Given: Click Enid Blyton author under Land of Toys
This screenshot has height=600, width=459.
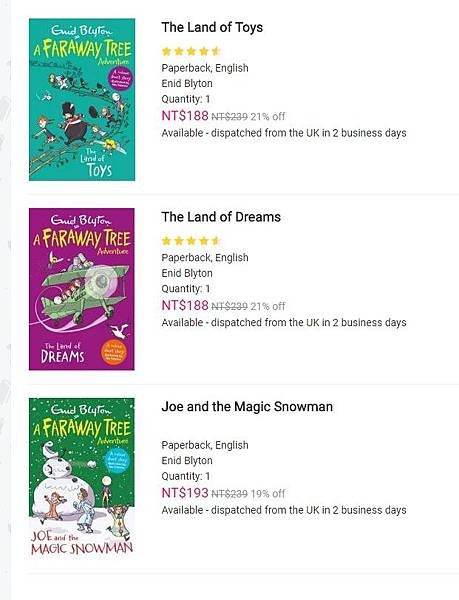Looking at the screenshot, I should 187,83.
